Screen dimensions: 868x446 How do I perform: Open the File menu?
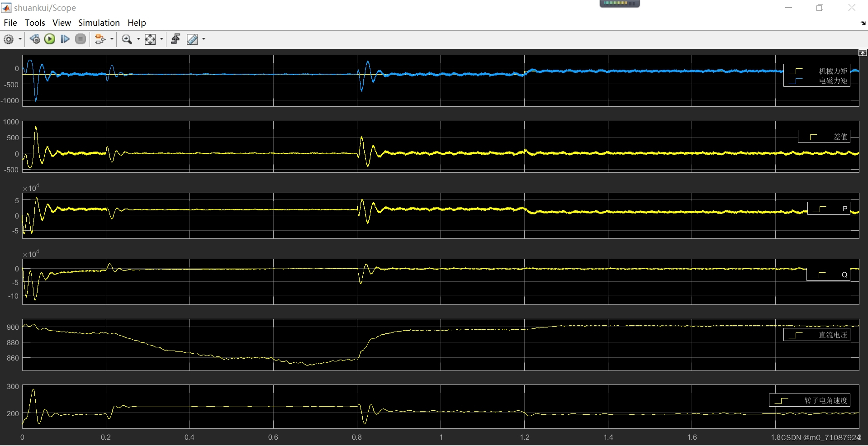click(10, 23)
